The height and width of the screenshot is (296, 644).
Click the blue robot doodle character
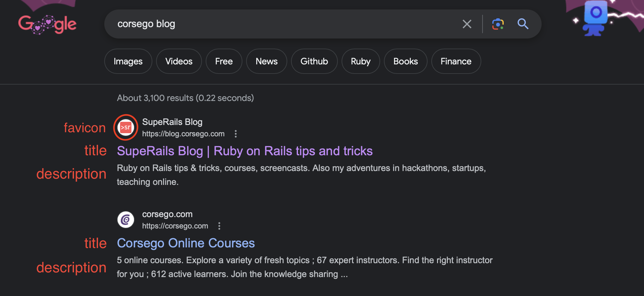595,18
